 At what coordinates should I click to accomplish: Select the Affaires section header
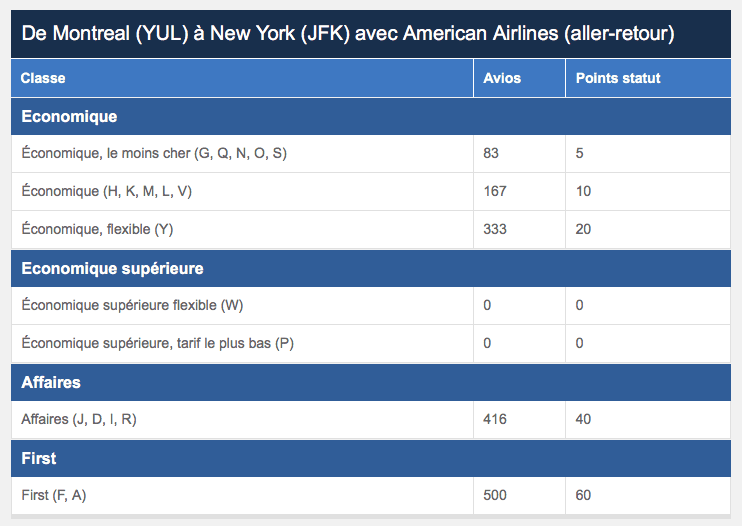pos(51,383)
